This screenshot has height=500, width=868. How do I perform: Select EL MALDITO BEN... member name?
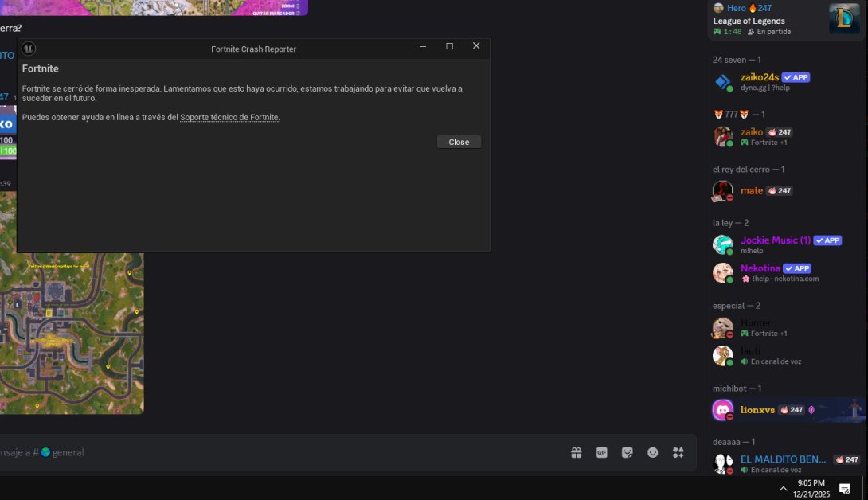pyautogui.click(x=783, y=459)
